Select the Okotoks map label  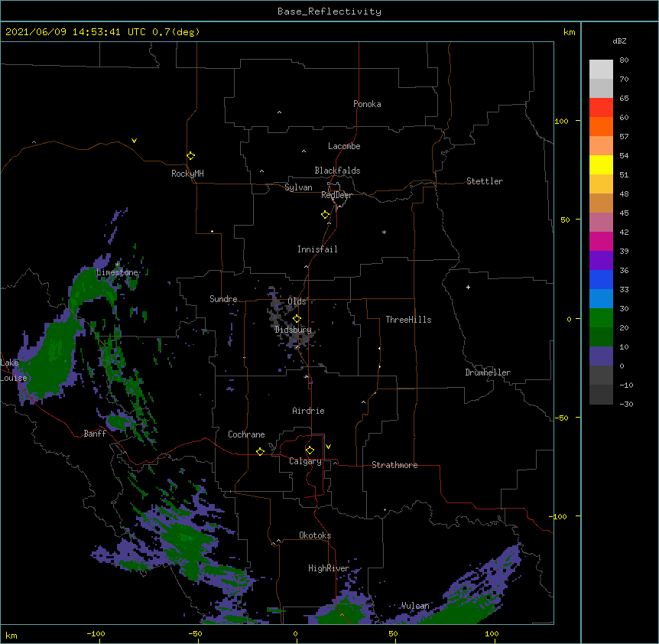[x=315, y=535]
